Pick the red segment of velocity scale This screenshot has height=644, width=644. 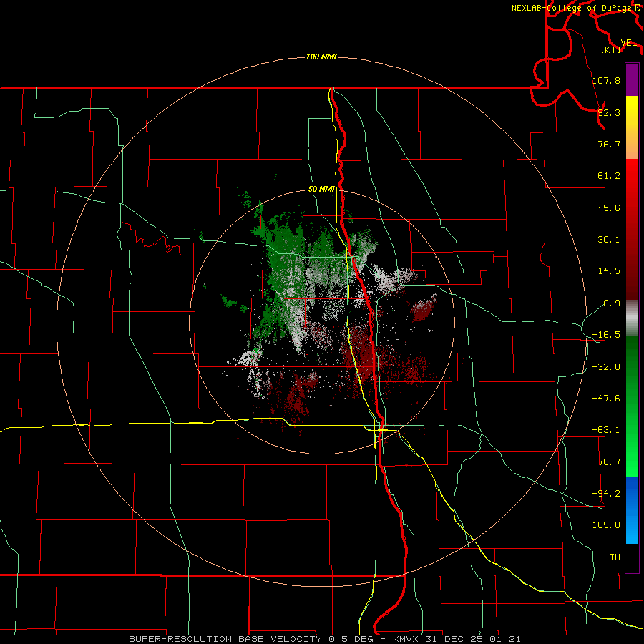pos(632,229)
